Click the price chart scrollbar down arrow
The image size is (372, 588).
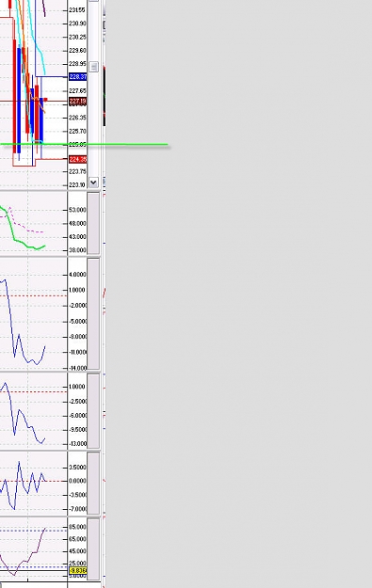pos(93,183)
